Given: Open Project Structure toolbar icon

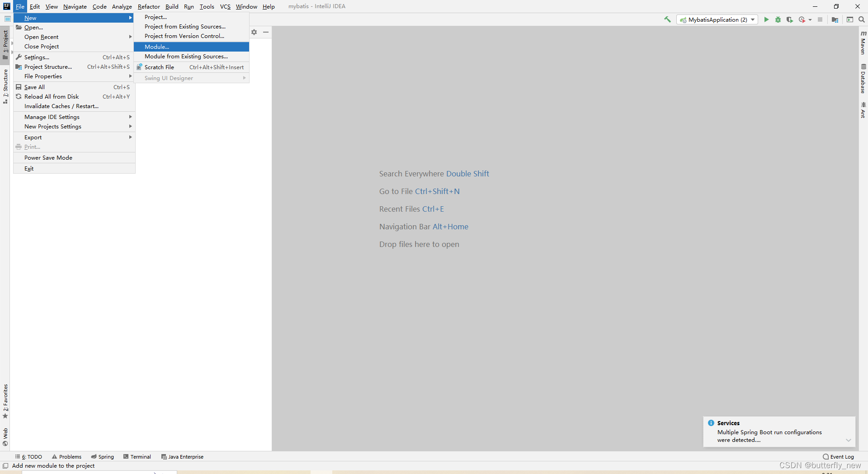Looking at the screenshot, I should 835,19.
